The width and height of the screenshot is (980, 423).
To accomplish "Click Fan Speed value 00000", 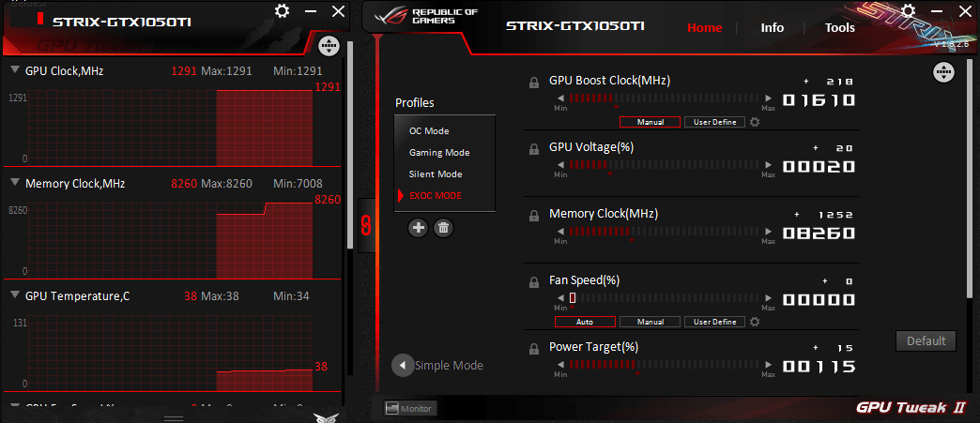I will (819, 300).
